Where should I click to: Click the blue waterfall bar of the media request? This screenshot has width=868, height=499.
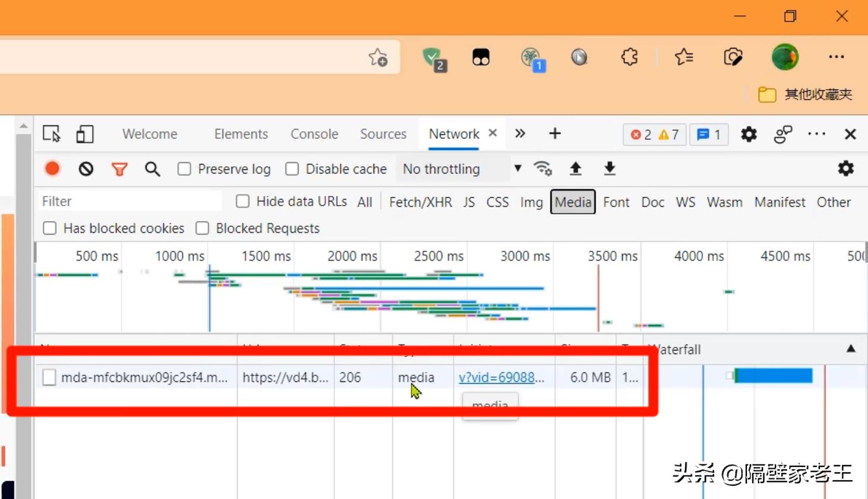tap(773, 375)
